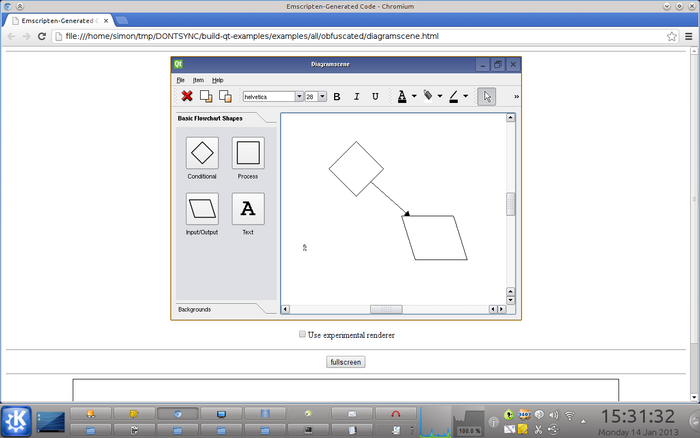The height and width of the screenshot is (438, 700).
Task: Expand the text color dropdown arrow
Action: click(414, 97)
